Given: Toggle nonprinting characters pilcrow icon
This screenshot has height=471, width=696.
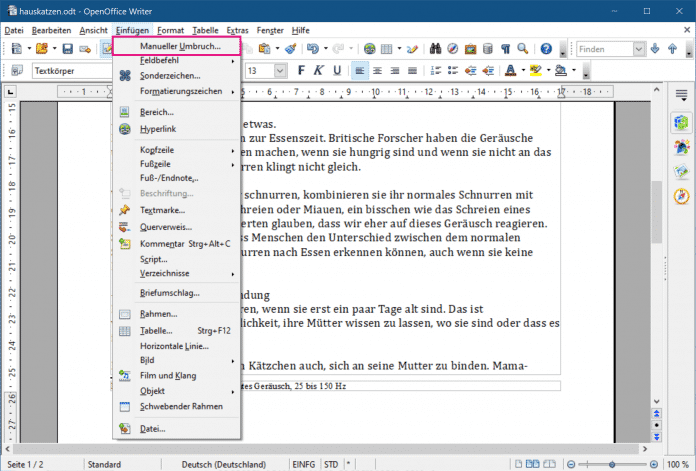Looking at the screenshot, I should [507, 48].
